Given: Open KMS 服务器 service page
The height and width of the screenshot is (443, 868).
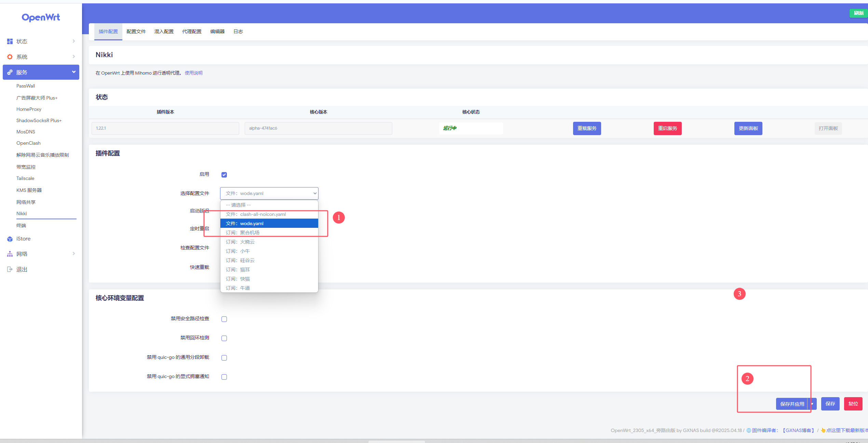Looking at the screenshot, I should point(29,190).
